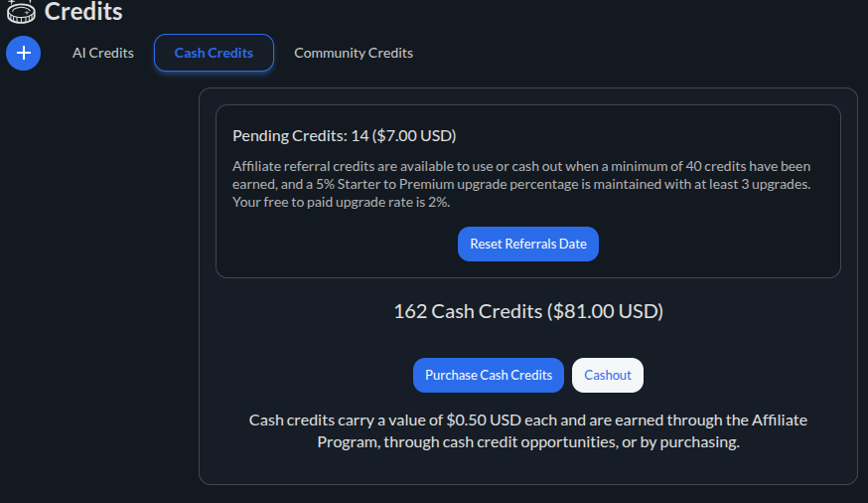
Task: Switch to the Community Credits tab
Action: point(354,53)
